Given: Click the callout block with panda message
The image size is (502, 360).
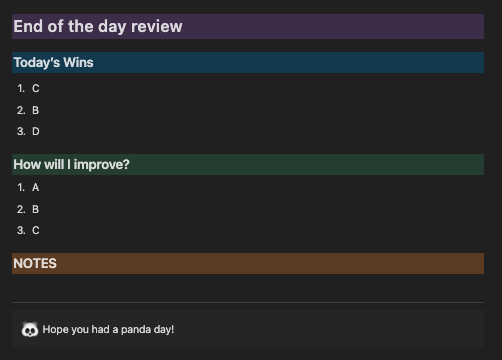Looking at the screenshot, I should [x=248, y=329].
